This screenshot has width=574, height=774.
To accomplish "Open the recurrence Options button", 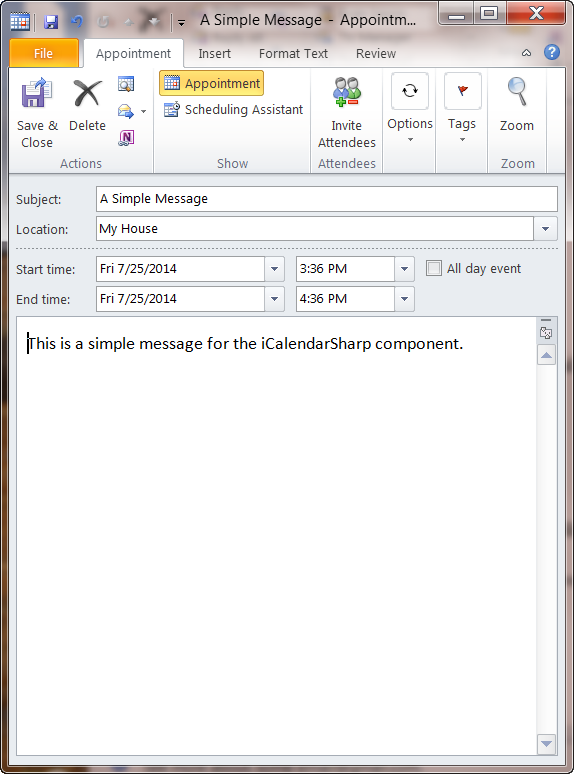I will (x=410, y=108).
